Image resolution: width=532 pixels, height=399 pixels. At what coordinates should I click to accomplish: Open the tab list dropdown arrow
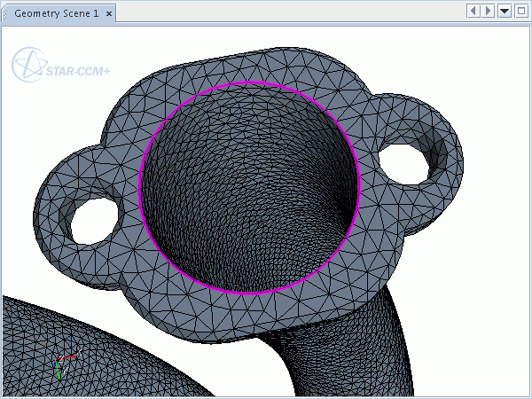505,11
